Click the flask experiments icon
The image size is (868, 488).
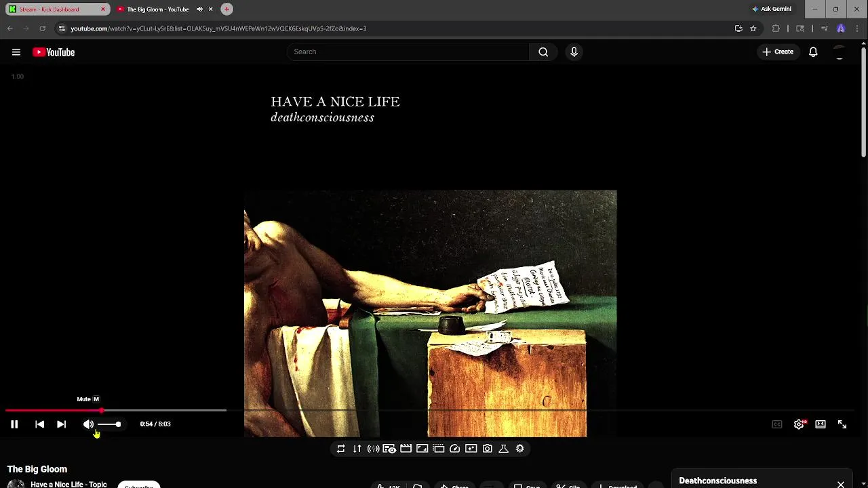pyautogui.click(x=503, y=449)
